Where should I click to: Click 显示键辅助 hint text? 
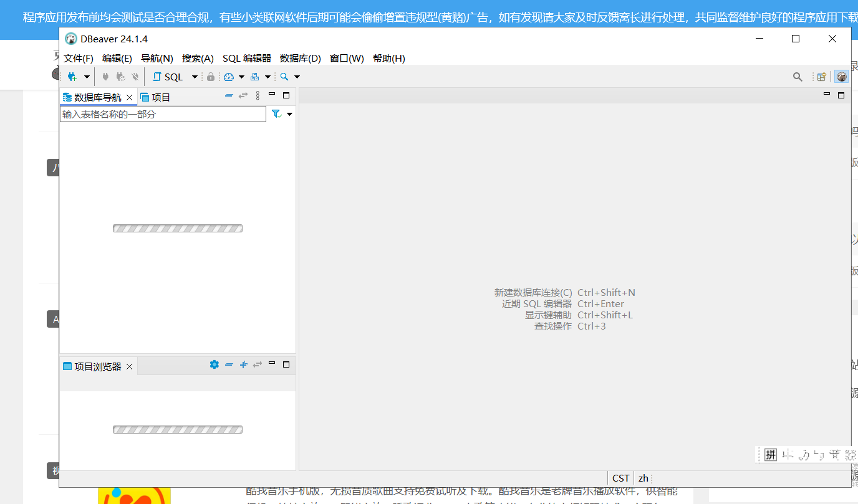548,315
